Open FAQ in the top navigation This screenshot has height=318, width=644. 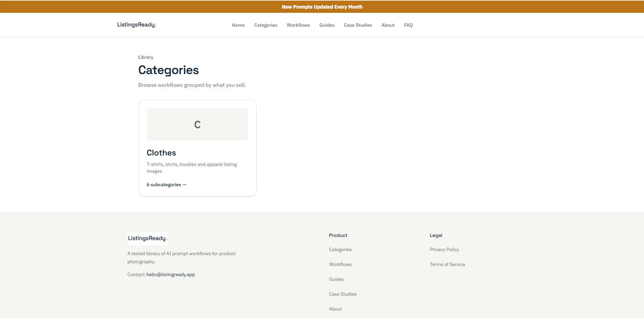click(x=408, y=25)
